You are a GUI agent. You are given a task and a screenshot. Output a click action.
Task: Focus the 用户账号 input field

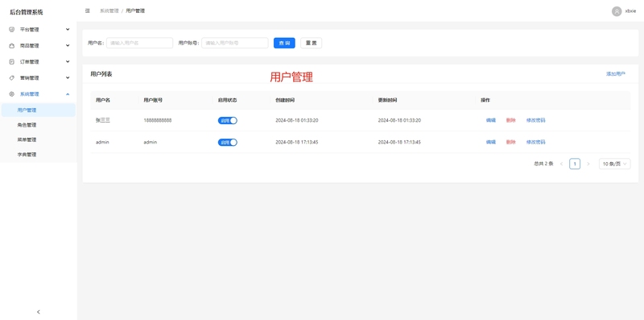click(234, 43)
